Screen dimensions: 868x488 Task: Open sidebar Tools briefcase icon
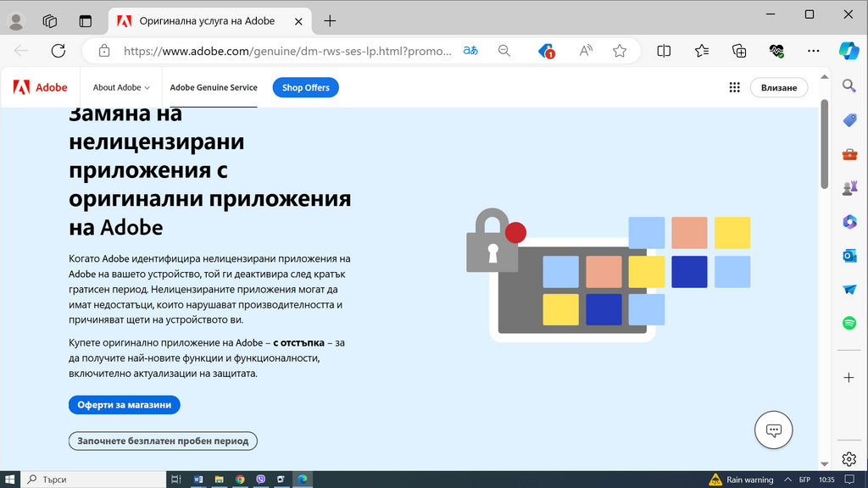(x=849, y=154)
